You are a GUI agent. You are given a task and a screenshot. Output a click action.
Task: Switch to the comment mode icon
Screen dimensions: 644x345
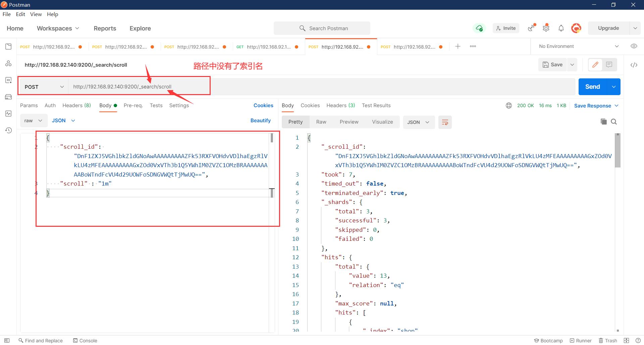point(609,65)
